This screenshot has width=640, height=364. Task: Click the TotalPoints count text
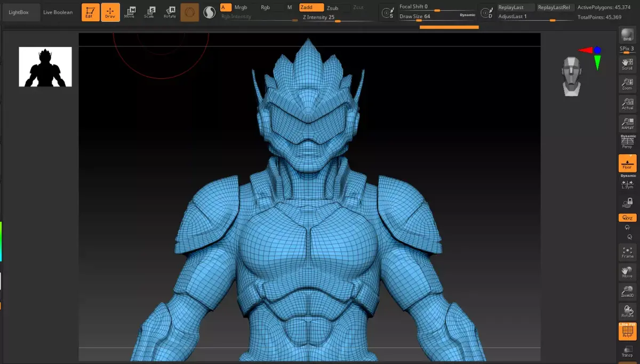599,17
